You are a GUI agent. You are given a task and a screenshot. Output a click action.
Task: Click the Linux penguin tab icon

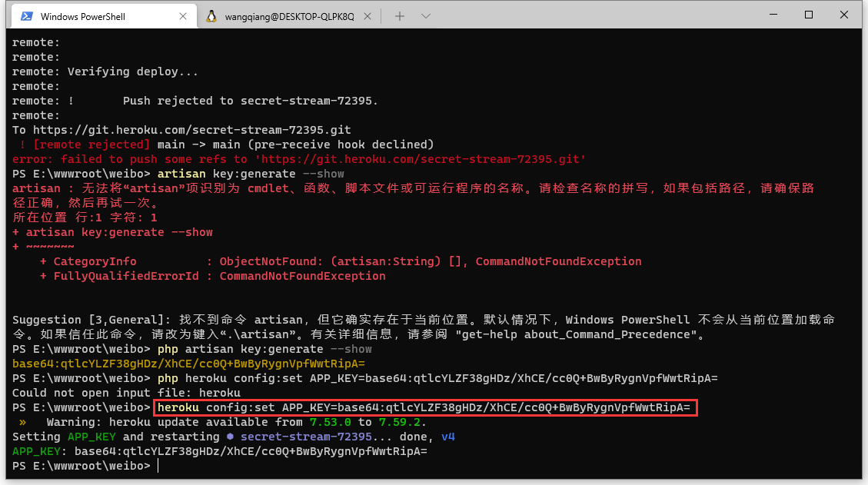click(x=211, y=17)
